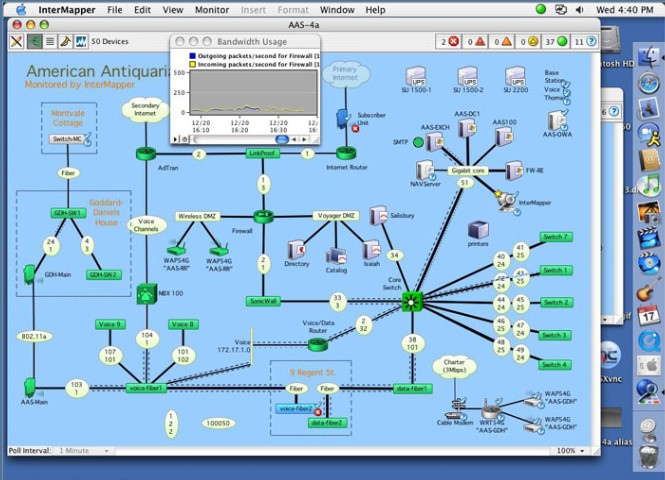The width and height of the screenshot is (665, 480).
Task: Filter by 37 up devices
Action: [556, 42]
